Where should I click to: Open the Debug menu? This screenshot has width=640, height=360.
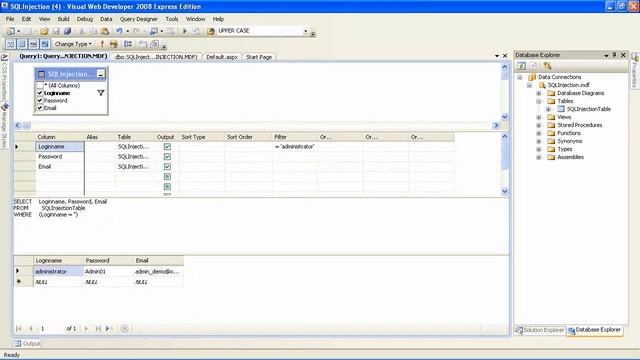[84, 19]
